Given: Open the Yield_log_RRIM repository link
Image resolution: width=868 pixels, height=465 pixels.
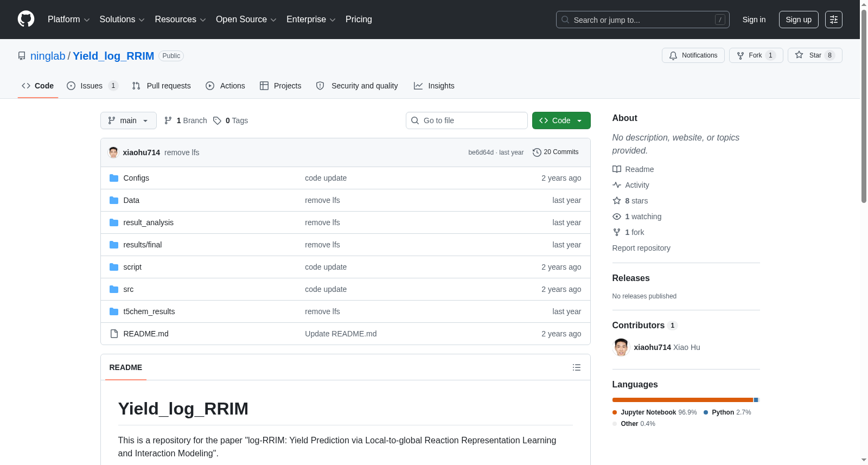Looking at the screenshot, I should click(113, 56).
